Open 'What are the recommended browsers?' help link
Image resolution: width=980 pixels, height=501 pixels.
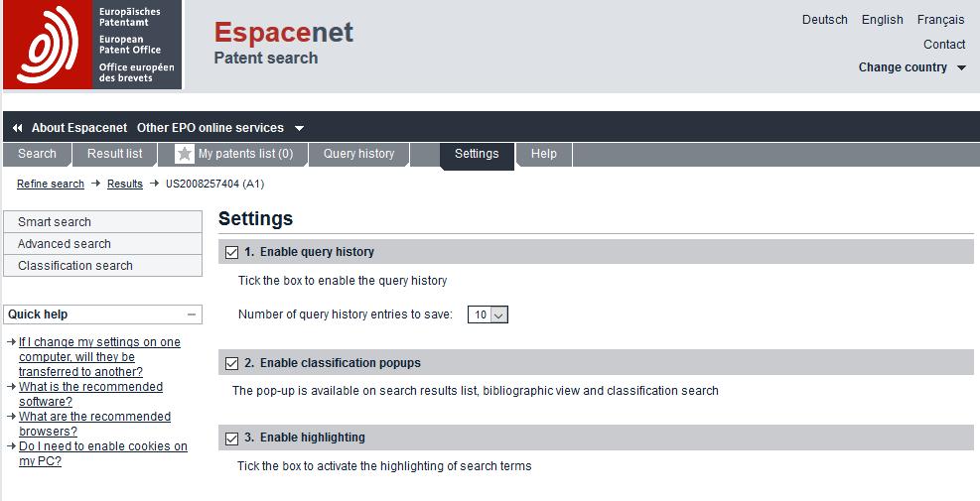click(x=94, y=425)
